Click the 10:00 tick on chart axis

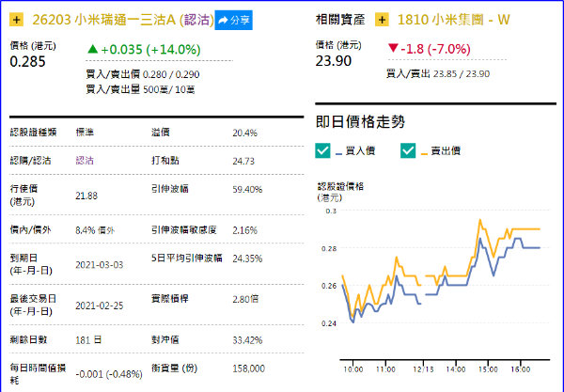click(352, 369)
